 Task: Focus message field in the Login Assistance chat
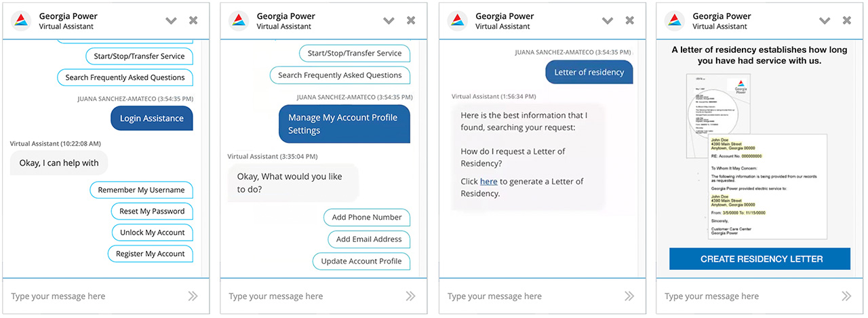tap(95, 296)
